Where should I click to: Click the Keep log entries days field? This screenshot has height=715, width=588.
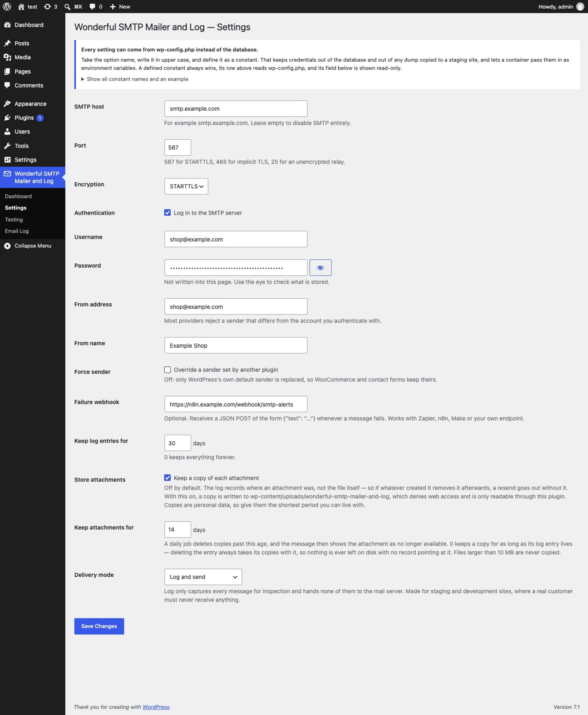(178, 443)
